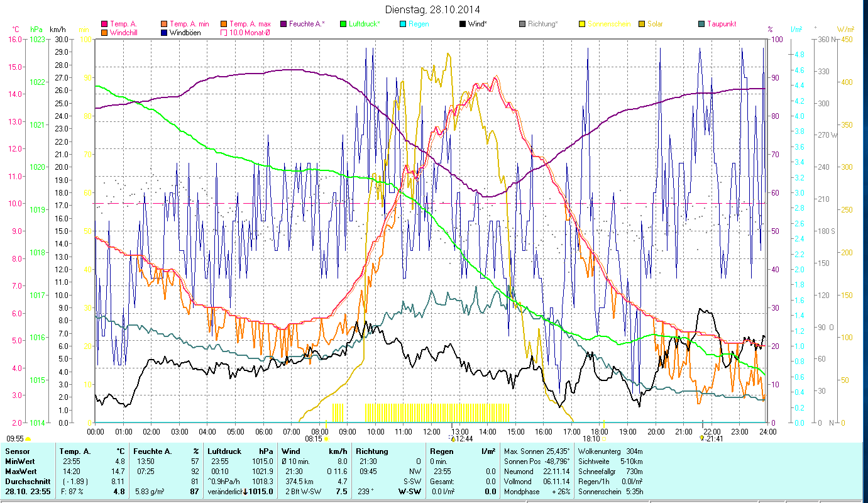Click the Temp. A. column header in table
The image size is (868, 503).
click(75, 451)
